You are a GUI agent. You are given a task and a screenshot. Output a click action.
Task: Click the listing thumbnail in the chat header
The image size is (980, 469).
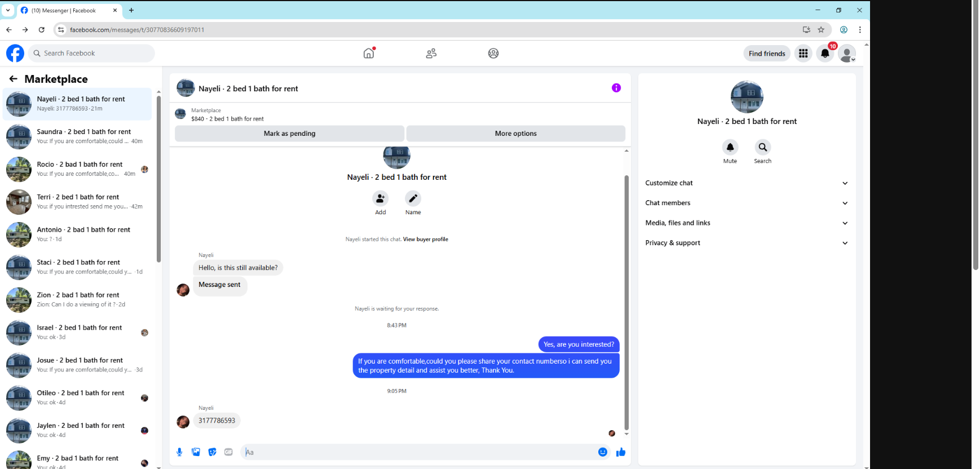pos(186,88)
